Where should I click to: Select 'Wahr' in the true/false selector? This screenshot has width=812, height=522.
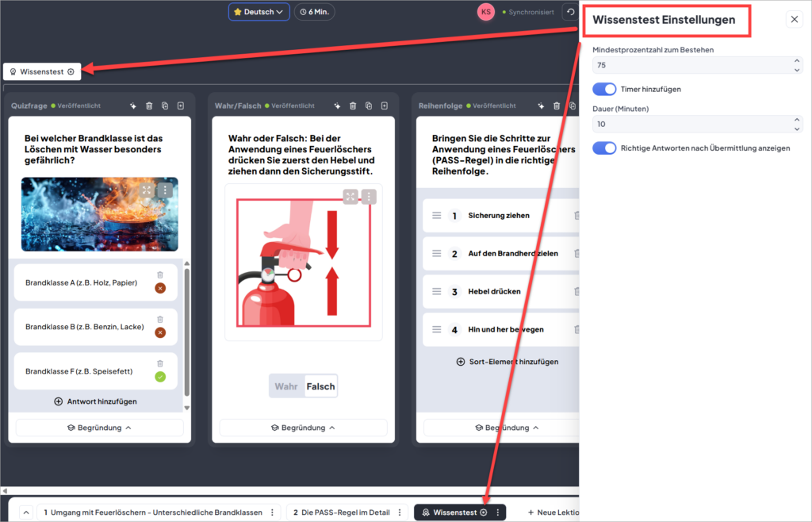click(x=286, y=386)
